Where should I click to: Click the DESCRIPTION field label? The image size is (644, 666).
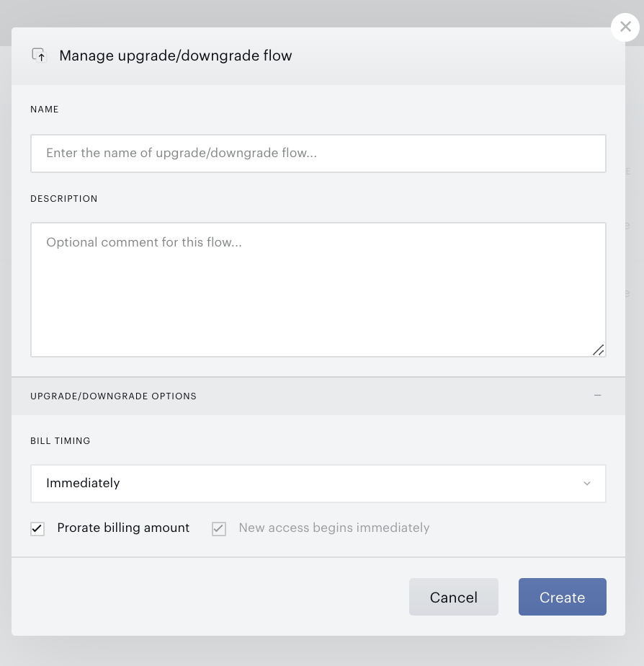(x=64, y=199)
